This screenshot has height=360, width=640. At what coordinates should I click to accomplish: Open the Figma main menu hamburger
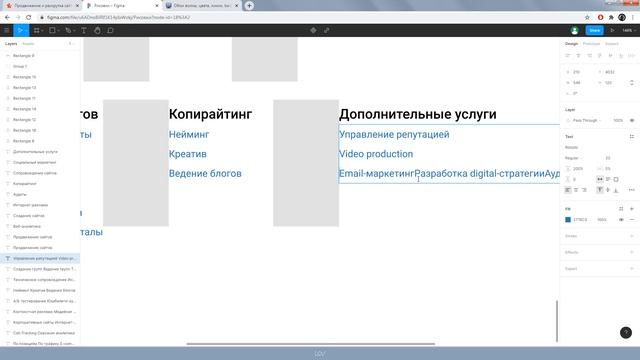(7, 30)
